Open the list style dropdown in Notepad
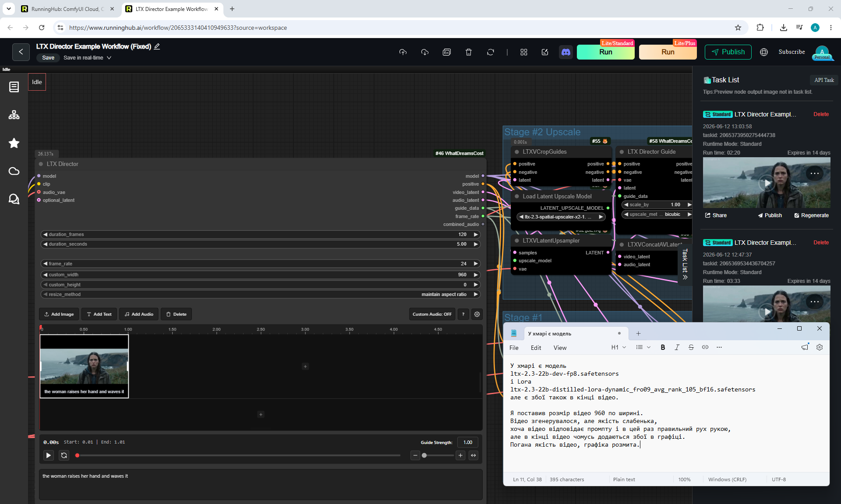841x504 pixels. point(643,347)
